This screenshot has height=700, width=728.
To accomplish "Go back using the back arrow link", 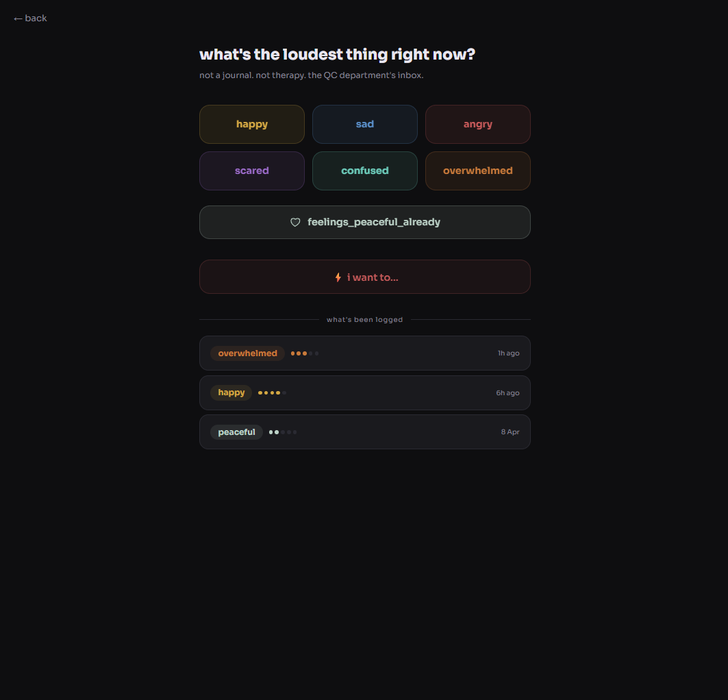I will (x=30, y=18).
